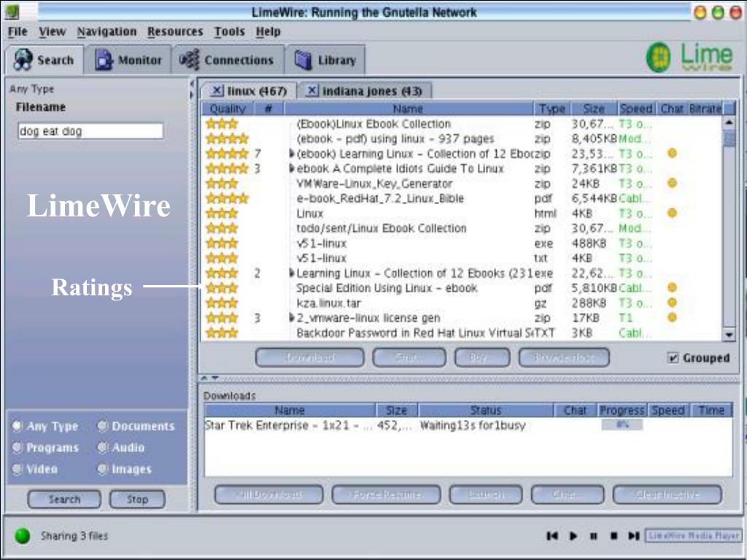The image size is (747, 560).
Task: Click chat dot for 2_vmware-linux license gen row
Action: [672, 318]
